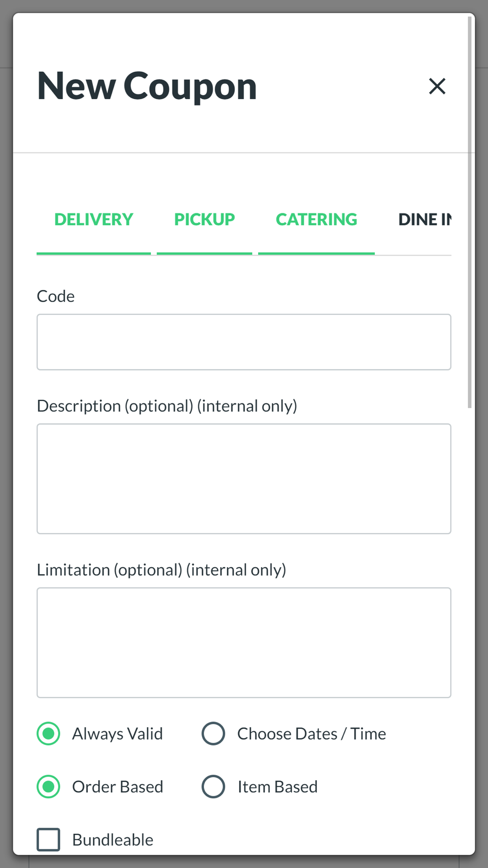The image size is (488, 868).
Task: Click the Description text area
Action: click(244, 478)
